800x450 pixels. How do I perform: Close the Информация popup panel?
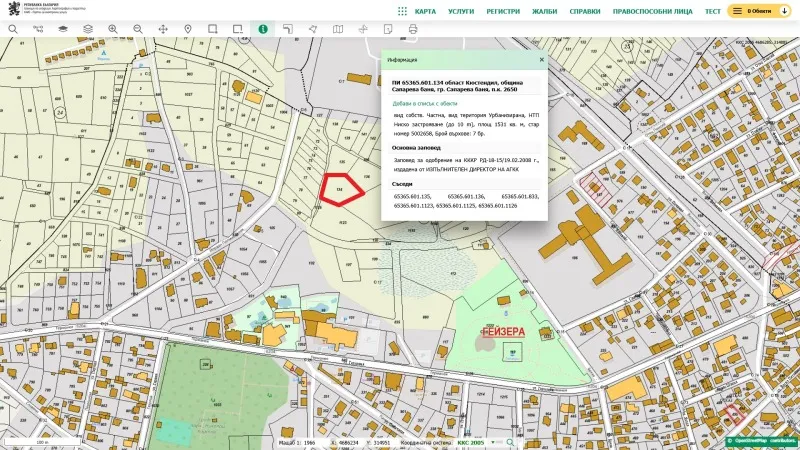click(x=542, y=60)
